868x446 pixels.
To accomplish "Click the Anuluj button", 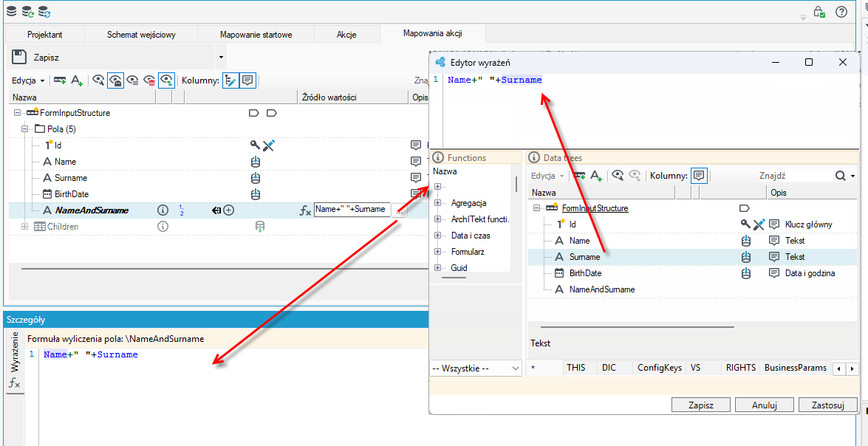I will [765, 405].
